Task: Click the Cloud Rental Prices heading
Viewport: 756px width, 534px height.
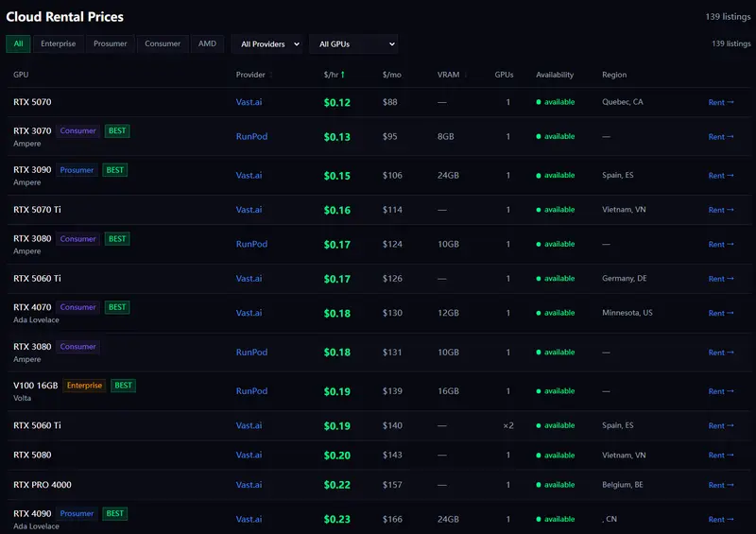Action: click(64, 17)
